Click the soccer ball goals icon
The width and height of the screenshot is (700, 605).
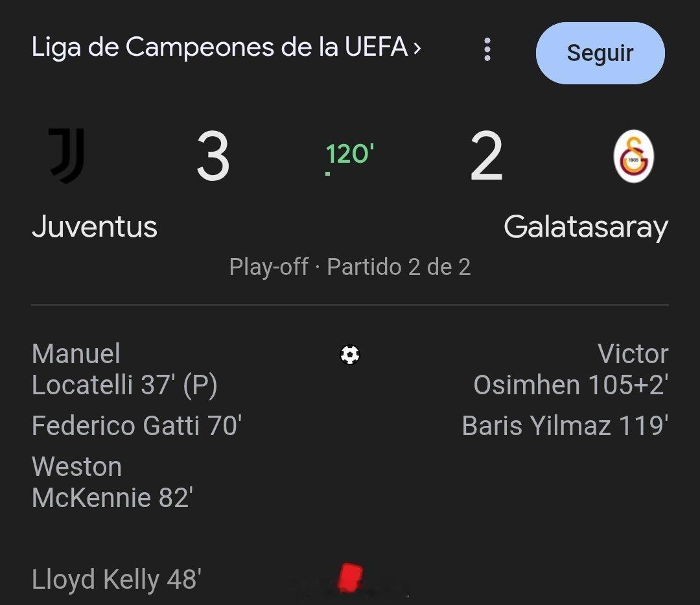[x=350, y=355]
